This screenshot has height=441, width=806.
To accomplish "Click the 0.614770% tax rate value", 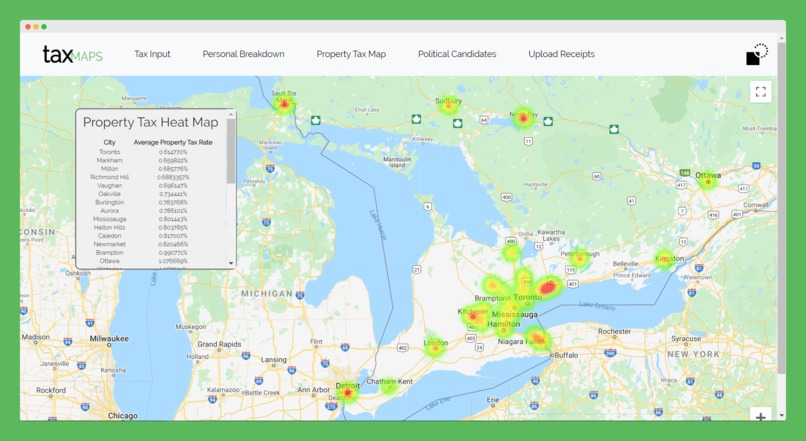I will (x=173, y=152).
